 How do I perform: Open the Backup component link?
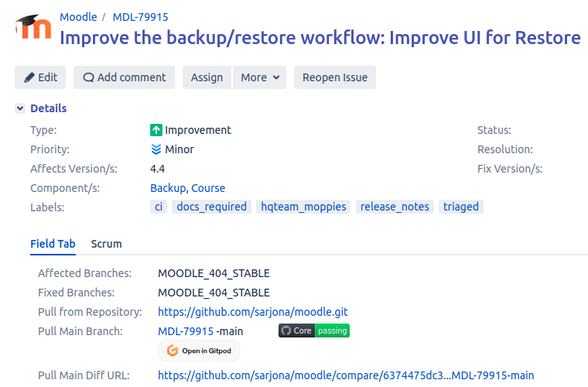point(167,188)
